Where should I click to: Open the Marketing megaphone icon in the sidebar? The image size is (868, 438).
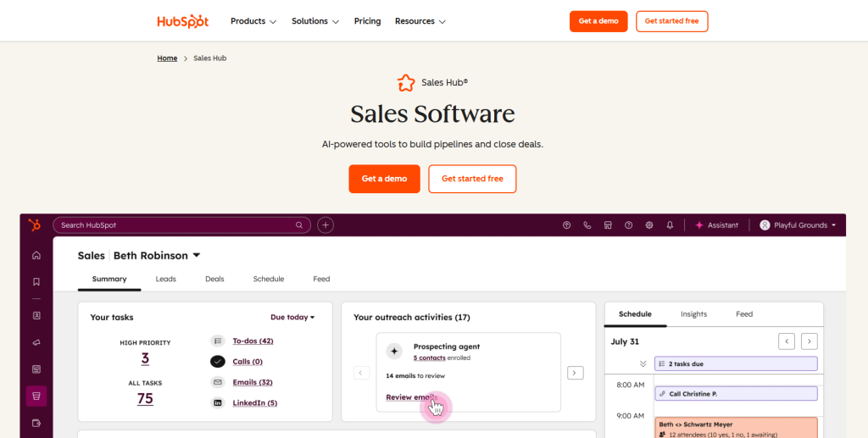coord(36,342)
